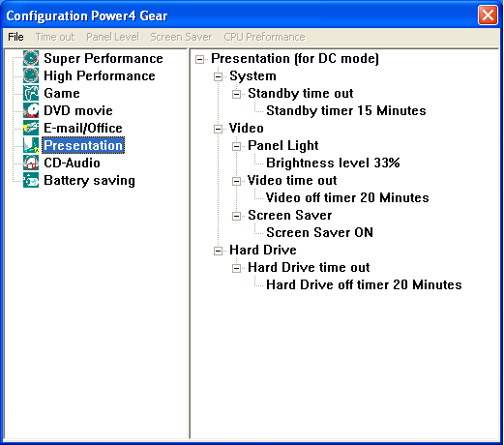Image resolution: width=504 pixels, height=445 pixels.
Task: Open the CPU Preformance menu
Action: pos(264,37)
